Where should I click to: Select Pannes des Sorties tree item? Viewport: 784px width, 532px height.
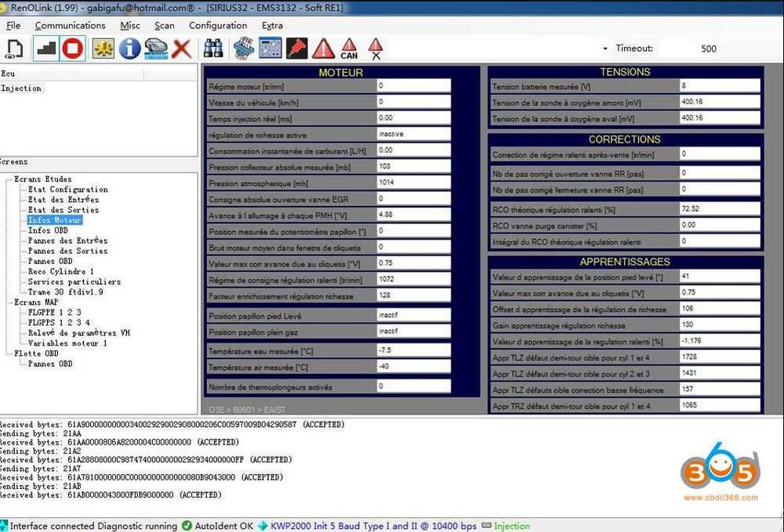67,251
